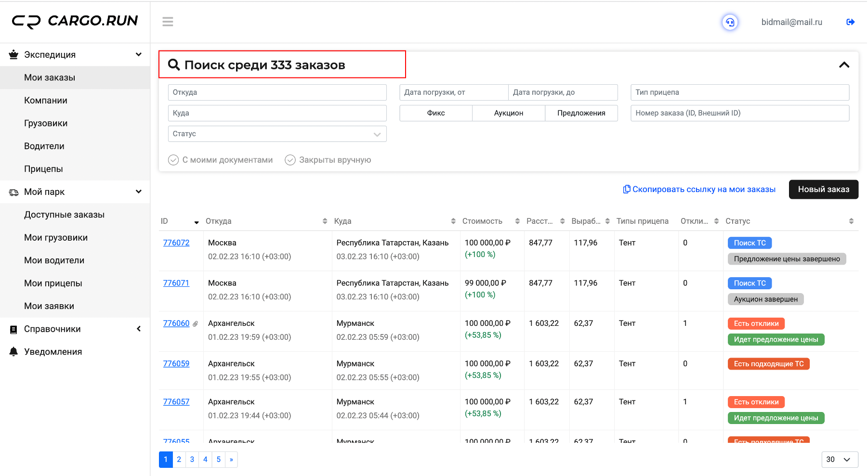Click the magnifier search icon
The height and width of the screenshot is (476, 868).
173,64
